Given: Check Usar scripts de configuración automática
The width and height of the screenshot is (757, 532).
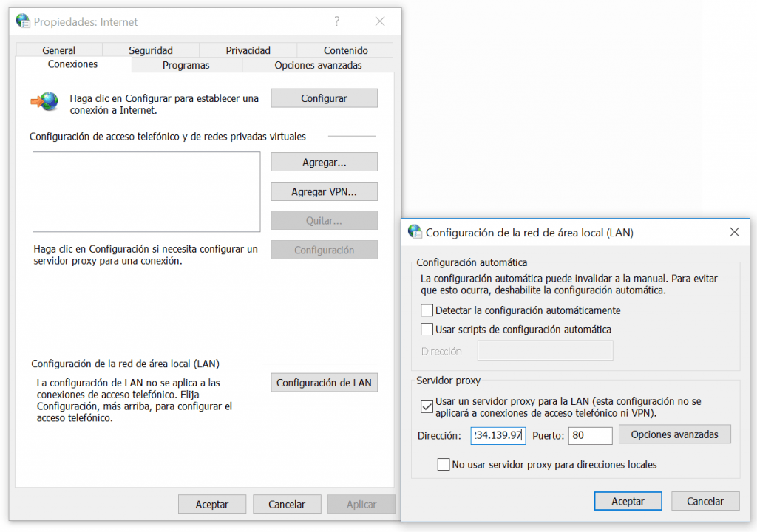Looking at the screenshot, I should [x=427, y=330].
